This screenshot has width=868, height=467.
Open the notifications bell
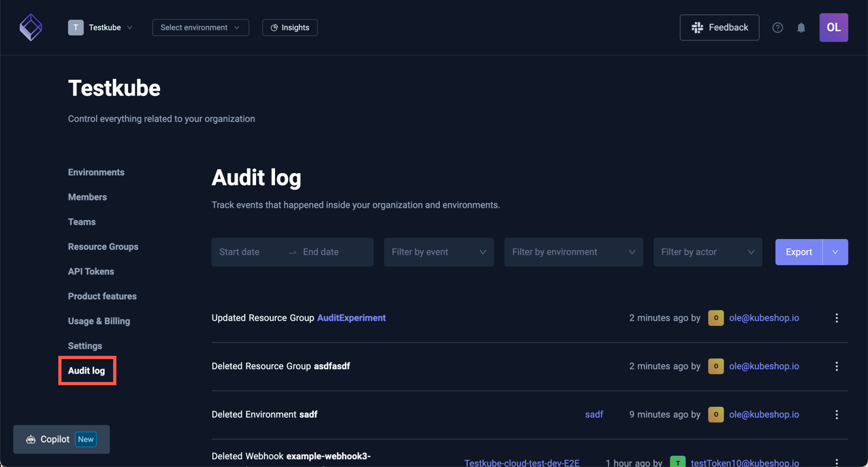coord(801,27)
